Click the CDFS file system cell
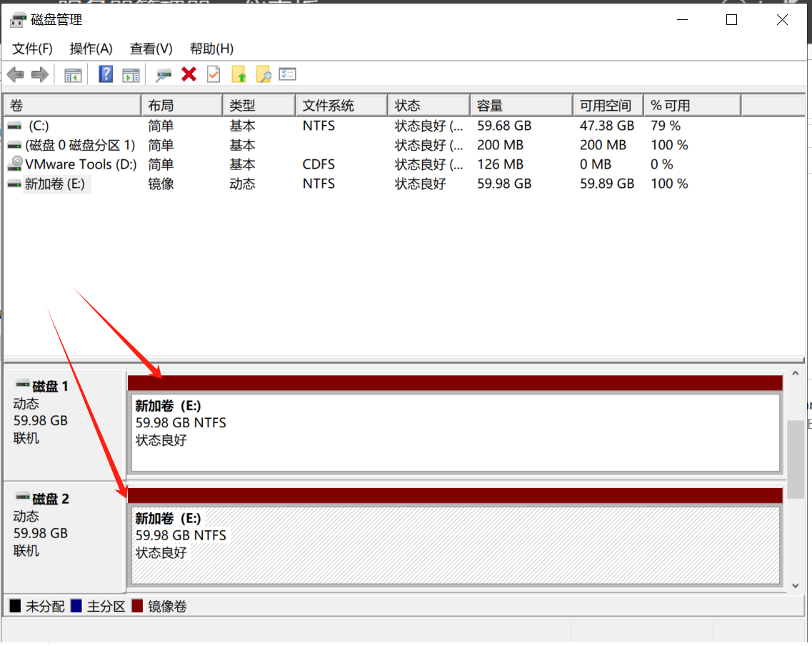 coord(319,164)
